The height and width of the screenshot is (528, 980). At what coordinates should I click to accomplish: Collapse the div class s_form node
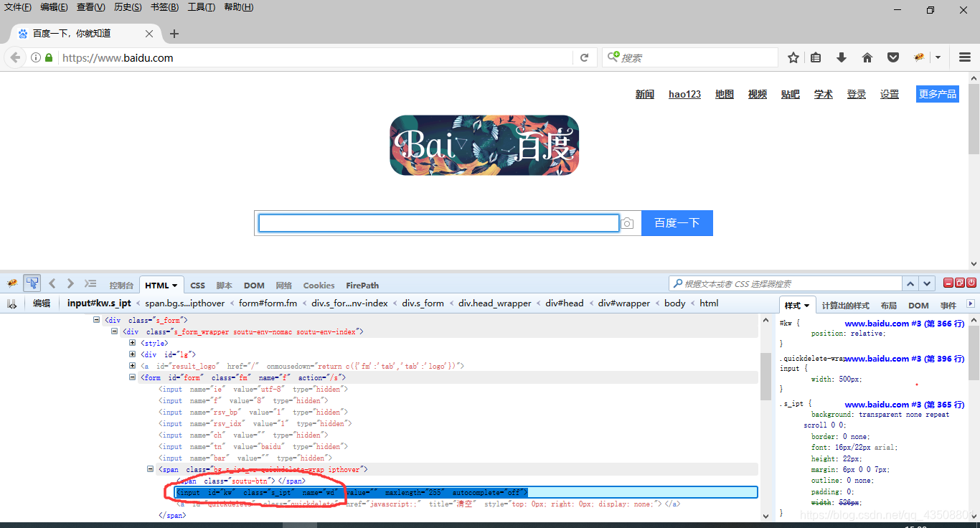click(96, 320)
